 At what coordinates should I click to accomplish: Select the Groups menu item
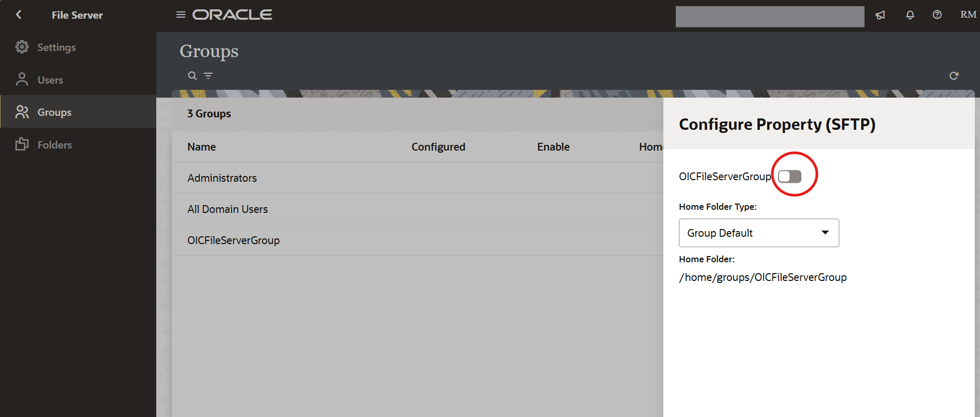78,112
